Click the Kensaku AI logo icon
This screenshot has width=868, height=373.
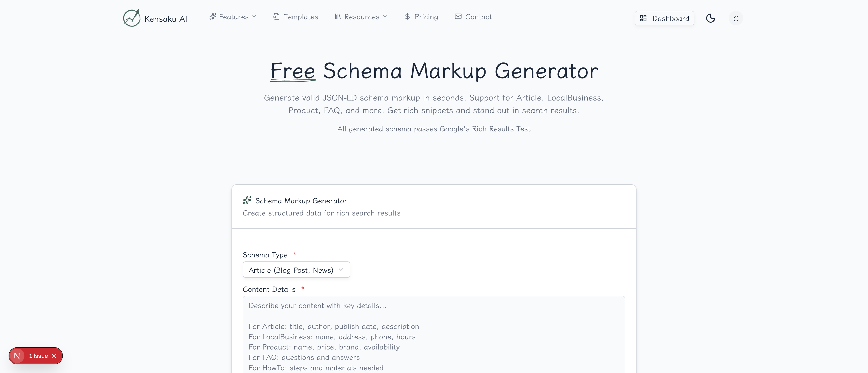[131, 18]
